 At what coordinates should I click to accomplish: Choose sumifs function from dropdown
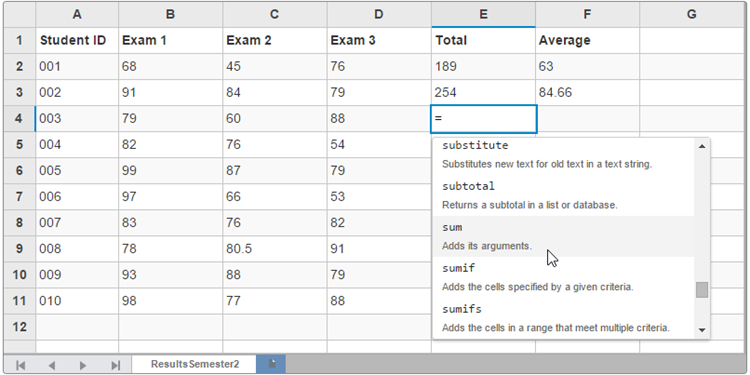coord(563,318)
